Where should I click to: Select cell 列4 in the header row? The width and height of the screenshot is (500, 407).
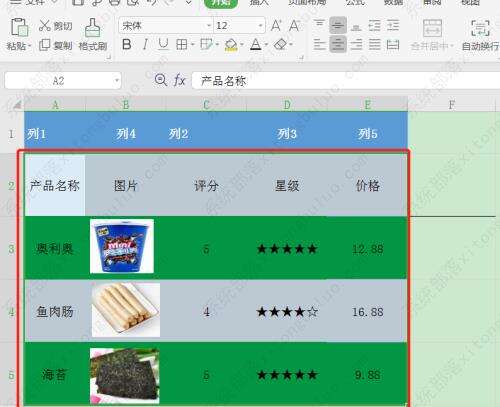click(126, 133)
